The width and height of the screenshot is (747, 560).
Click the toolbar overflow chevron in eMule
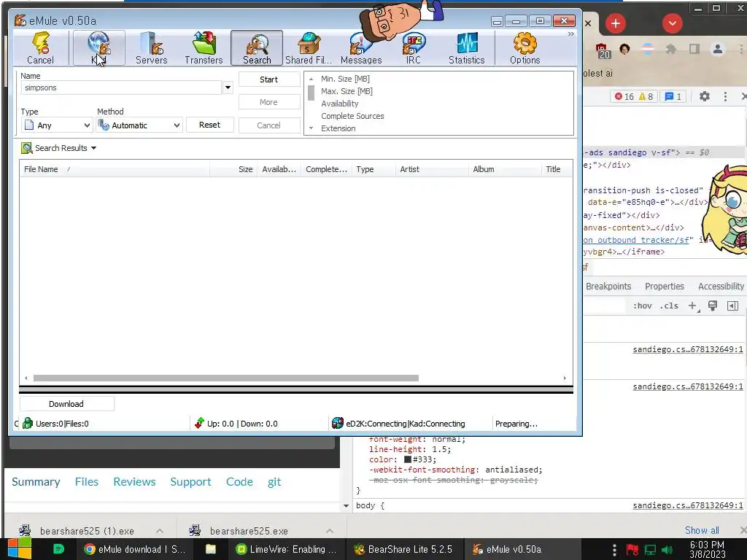570,34
